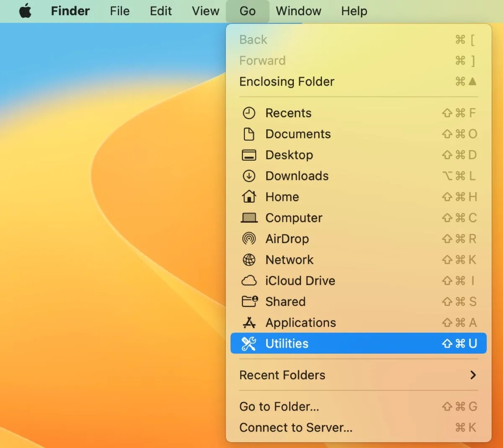This screenshot has height=448, width=503.
Task: Open the Apple menu
Action: click(x=25, y=11)
